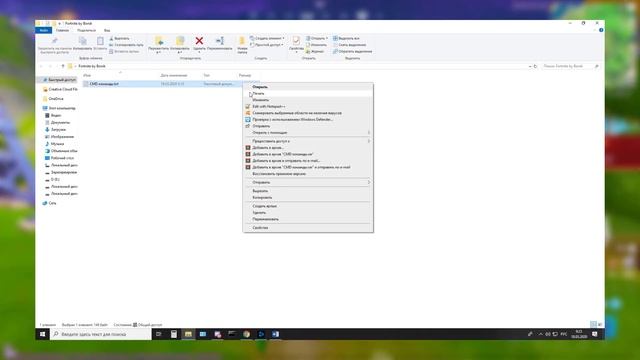Sort by the Size (Размер) column header

(245, 76)
